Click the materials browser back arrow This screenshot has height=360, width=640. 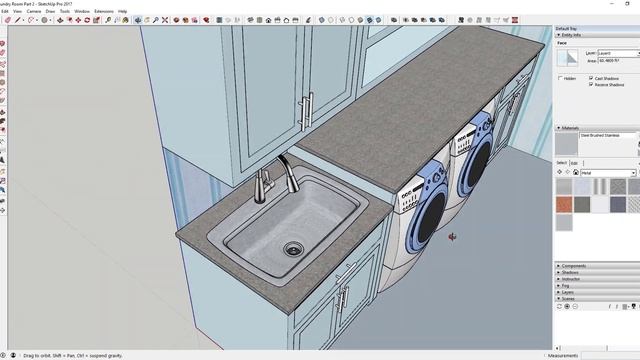(560, 173)
